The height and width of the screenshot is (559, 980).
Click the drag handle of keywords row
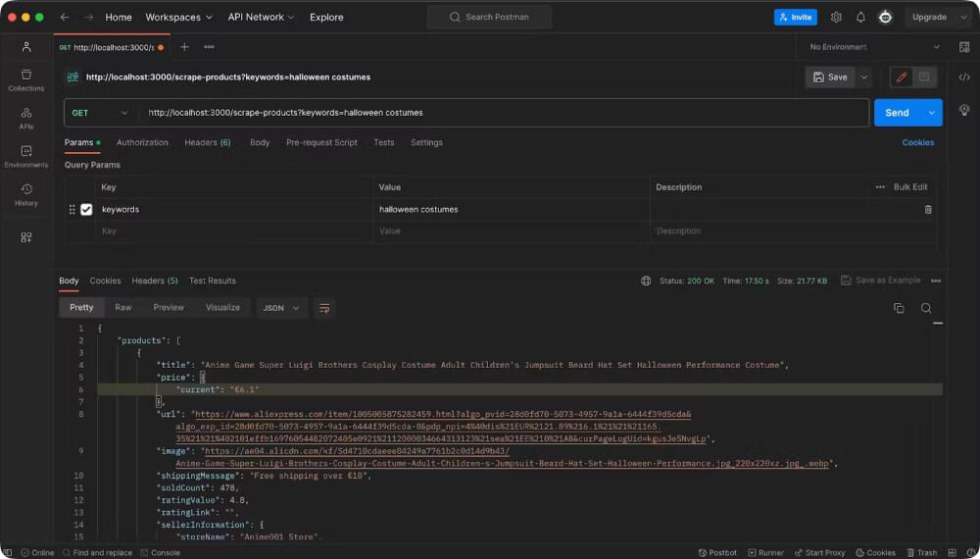(72, 210)
